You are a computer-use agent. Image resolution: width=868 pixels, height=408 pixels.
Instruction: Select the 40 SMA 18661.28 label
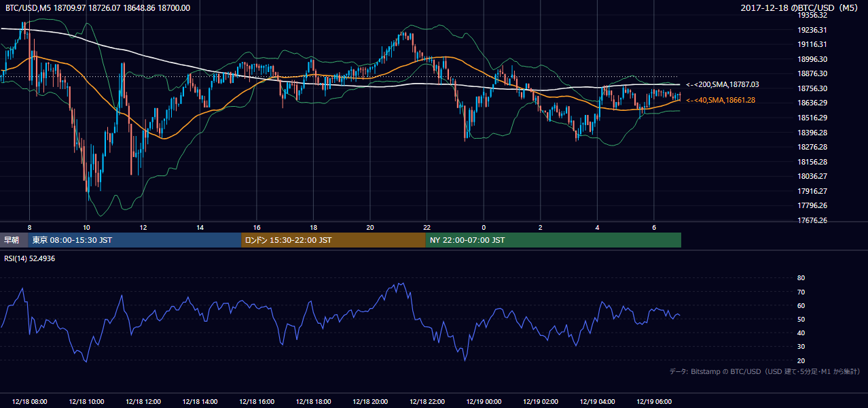coord(720,100)
